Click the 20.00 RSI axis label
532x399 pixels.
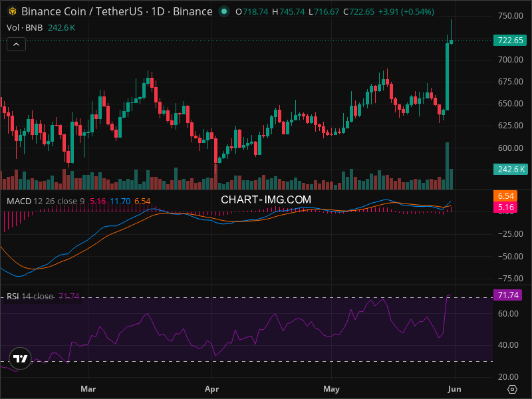[x=508, y=376]
